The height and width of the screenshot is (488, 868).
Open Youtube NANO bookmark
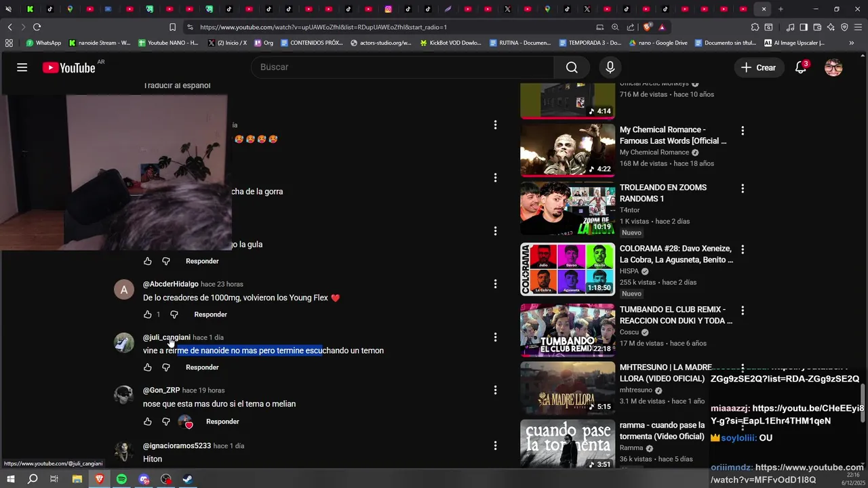[168, 43]
